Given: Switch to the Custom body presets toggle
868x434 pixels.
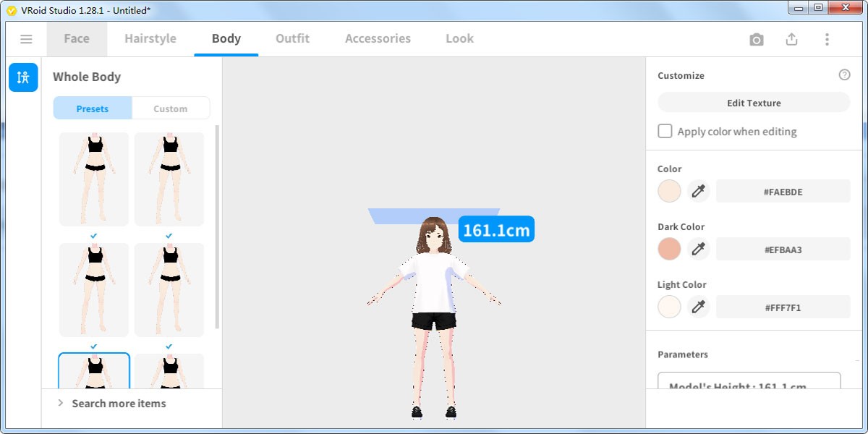Looking at the screenshot, I should (x=171, y=108).
